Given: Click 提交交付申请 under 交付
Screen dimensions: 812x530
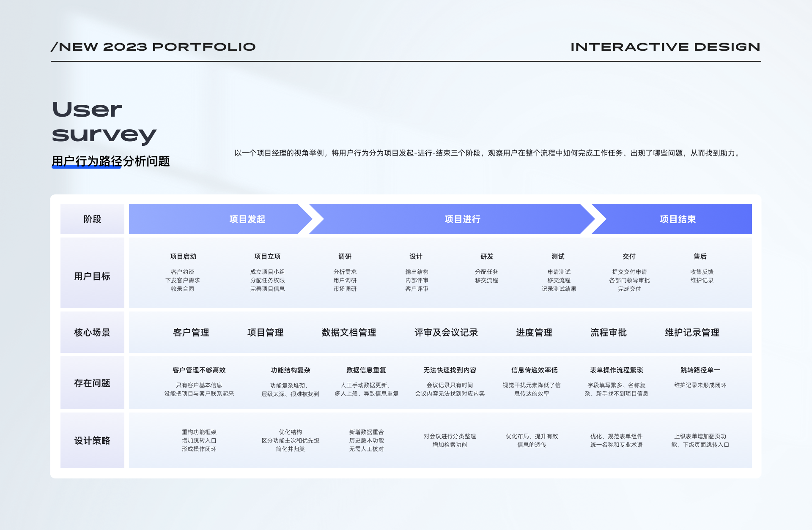Looking at the screenshot, I should pyautogui.click(x=630, y=272).
